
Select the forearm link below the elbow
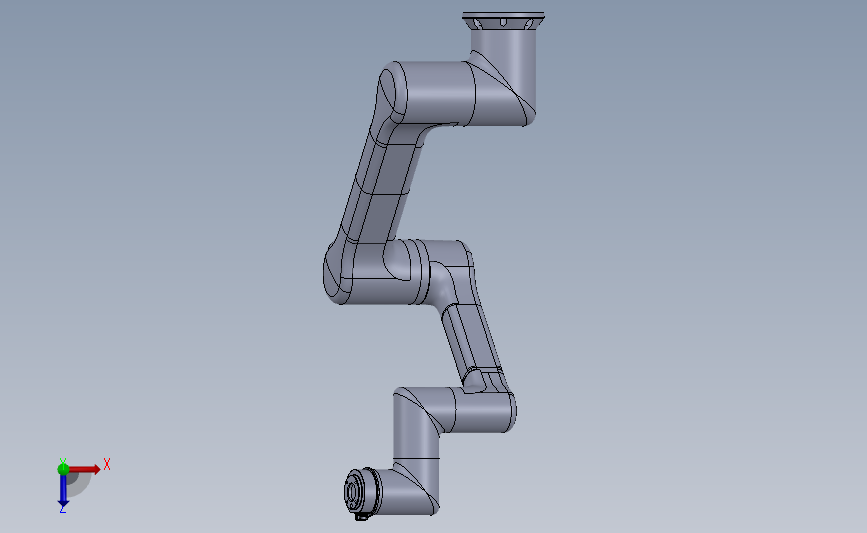click(473, 340)
